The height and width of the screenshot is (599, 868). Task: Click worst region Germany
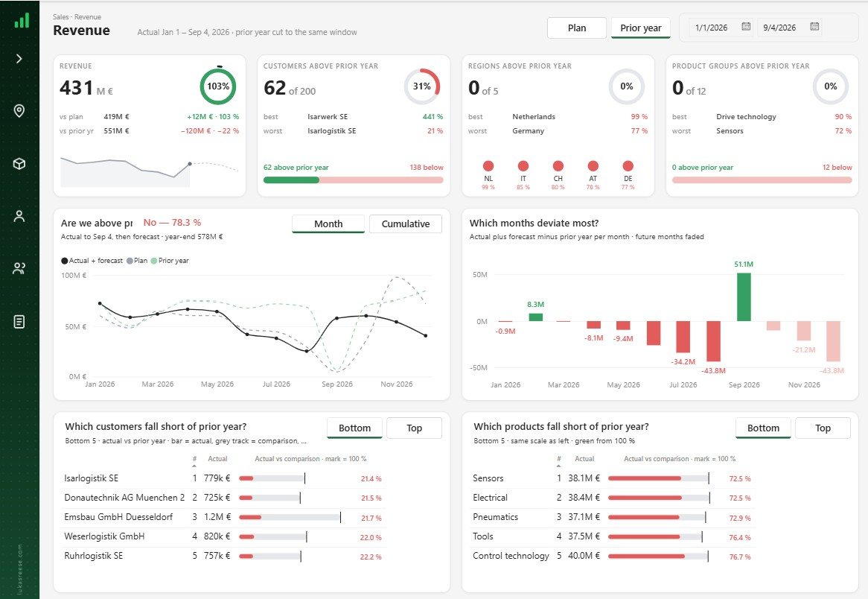(528, 131)
